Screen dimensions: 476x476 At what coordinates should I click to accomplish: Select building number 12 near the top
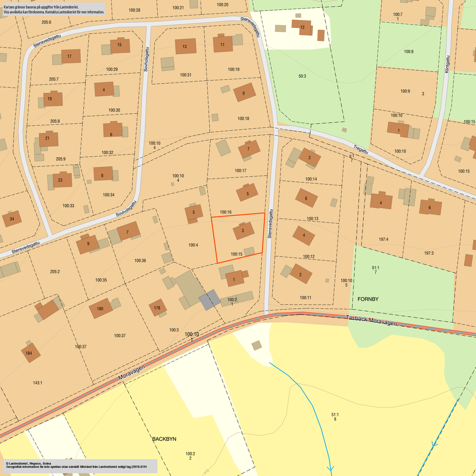coord(302,27)
